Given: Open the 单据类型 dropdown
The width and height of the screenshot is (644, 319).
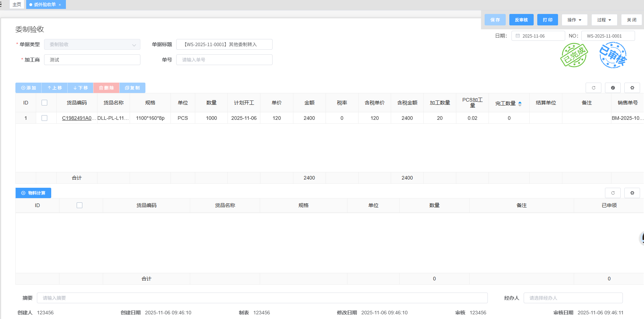Looking at the screenshot, I should tap(92, 44).
